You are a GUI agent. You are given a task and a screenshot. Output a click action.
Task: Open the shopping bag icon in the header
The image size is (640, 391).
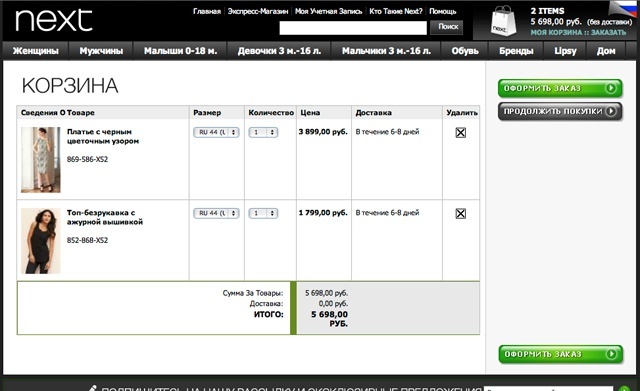(x=503, y=21)
